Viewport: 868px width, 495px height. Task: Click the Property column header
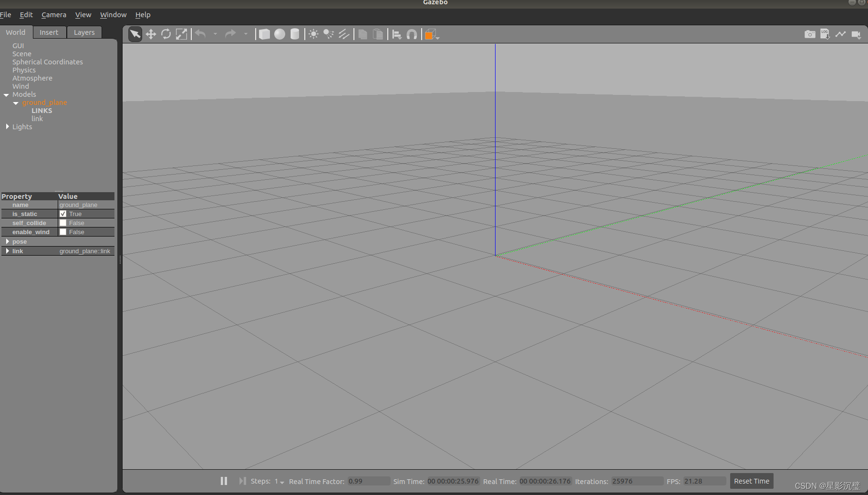[x=29, y=196]
